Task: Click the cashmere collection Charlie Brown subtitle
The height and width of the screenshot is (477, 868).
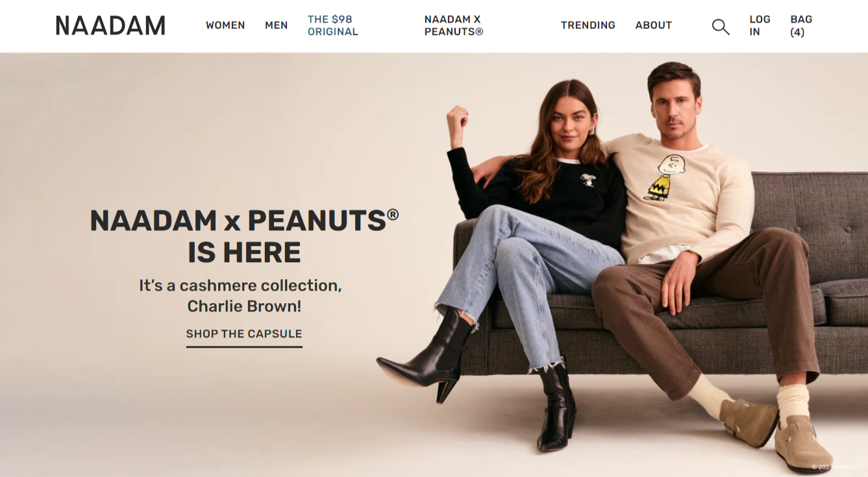Action: pos(241,295)
